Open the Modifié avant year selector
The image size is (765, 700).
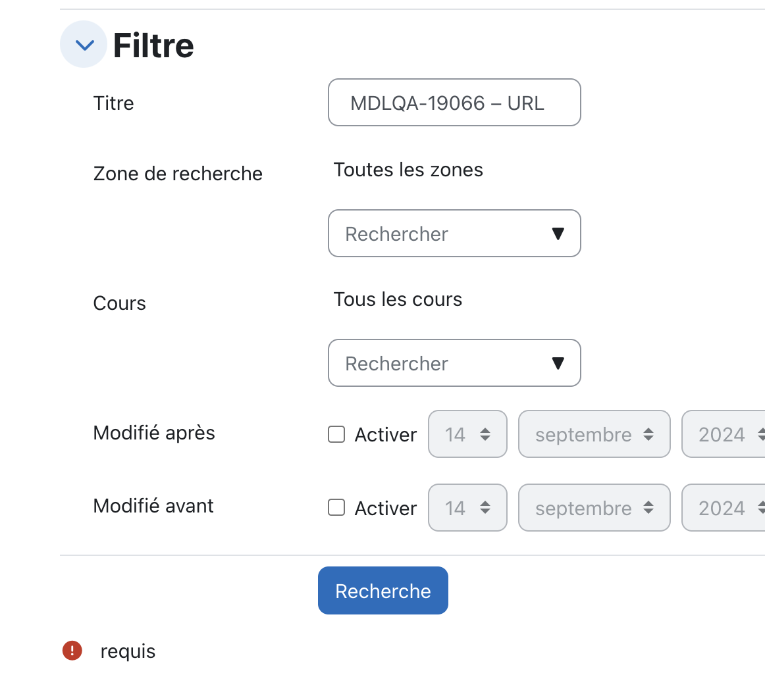coord(724,507)
